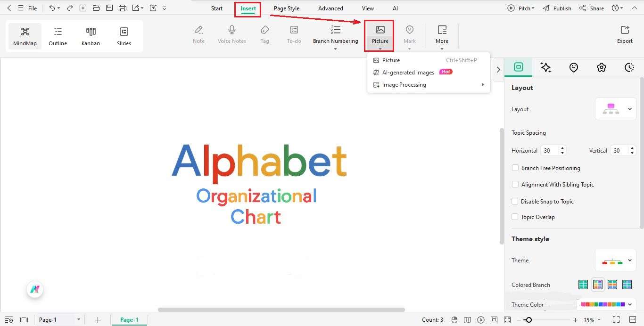
Task: Open the Image Processing submenu
Action: pos(428,85)
